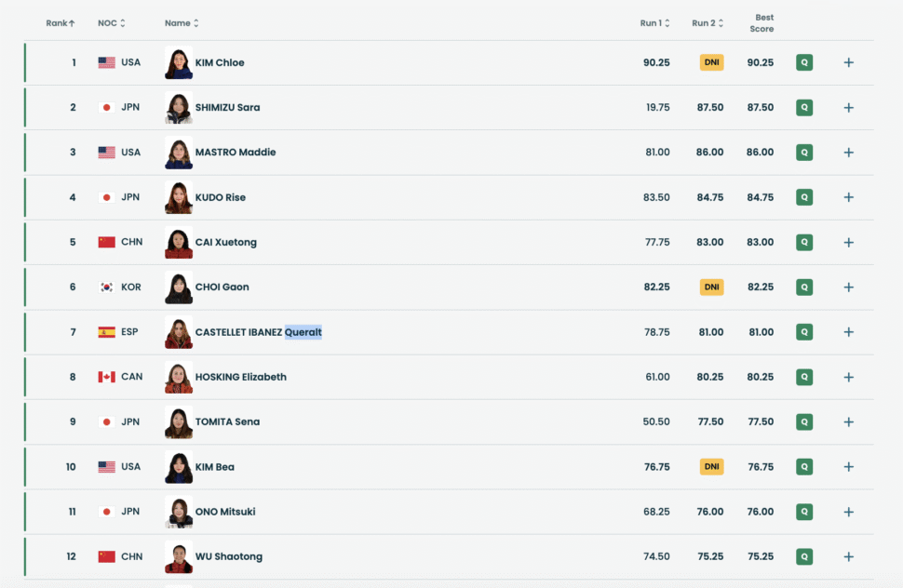The width and height of the screenshot is (903, 588).
Task: Click the DNI badge in Choi Gaon's row
Action: click(x=712, y=287)
